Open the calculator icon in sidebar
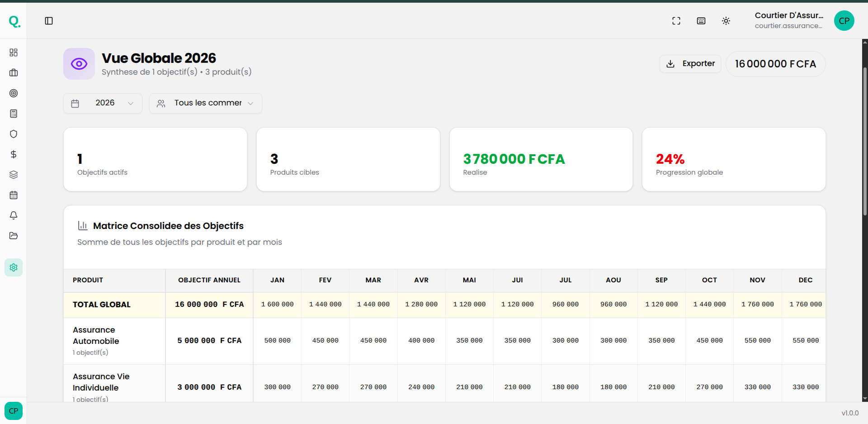This screenshot has width=868, height=424. click(14, 114)
